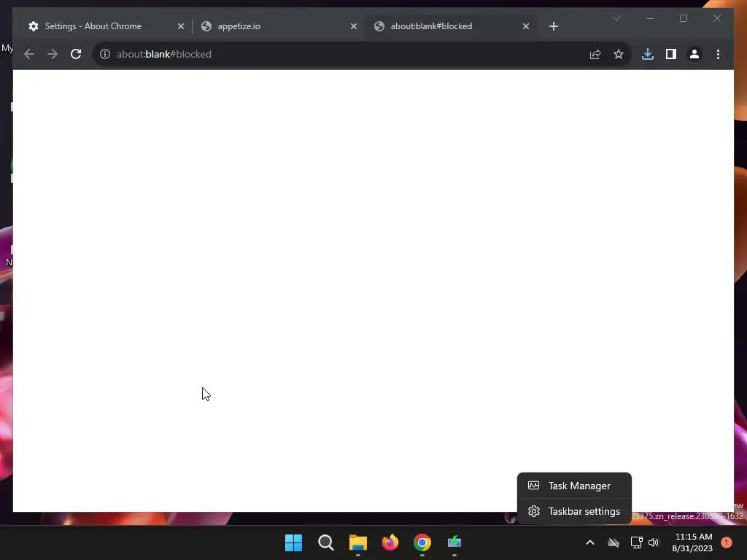The width and height of the screenshot is (747, 560).
Task: Maximize the Chrome window
Action: (683, 18)
